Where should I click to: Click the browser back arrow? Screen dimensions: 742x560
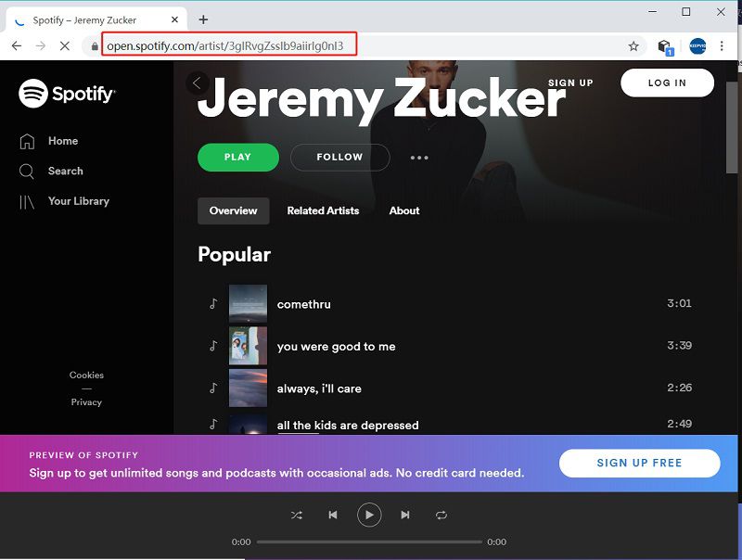(x=17, y=45)
